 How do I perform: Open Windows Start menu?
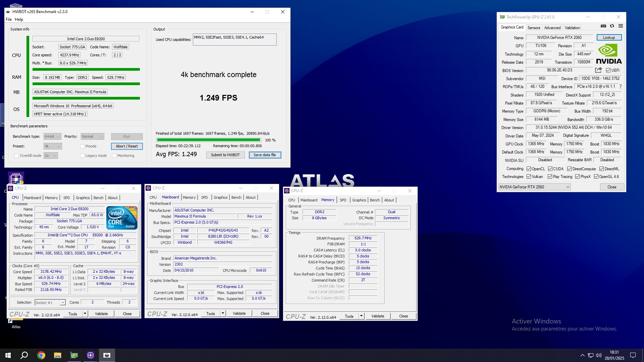click(8, 355)
